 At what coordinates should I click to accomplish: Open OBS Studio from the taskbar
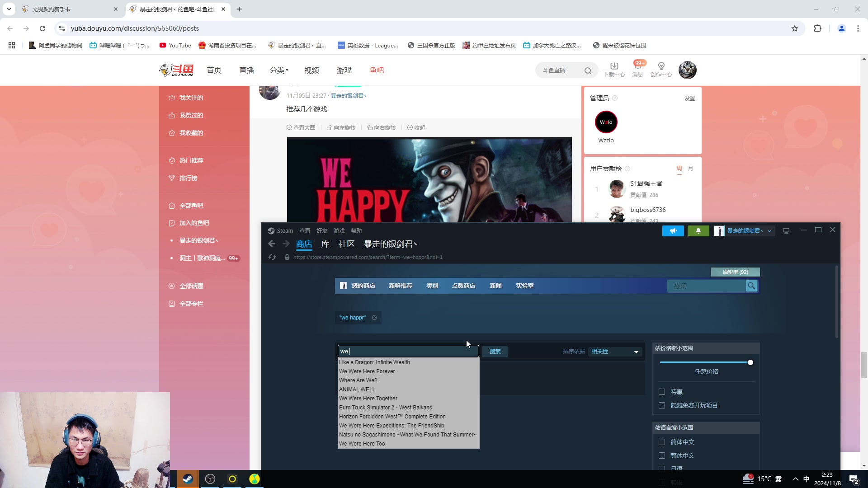(x=210, y=479)
